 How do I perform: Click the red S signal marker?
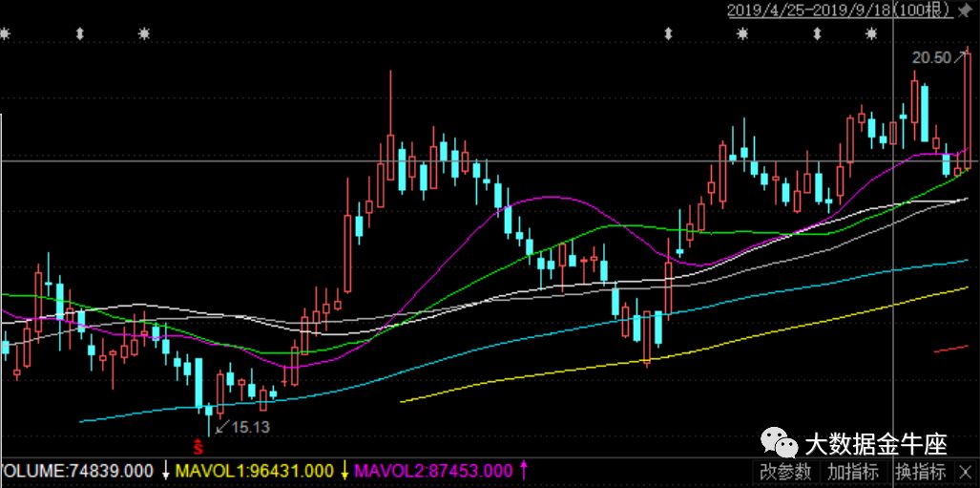198,446
